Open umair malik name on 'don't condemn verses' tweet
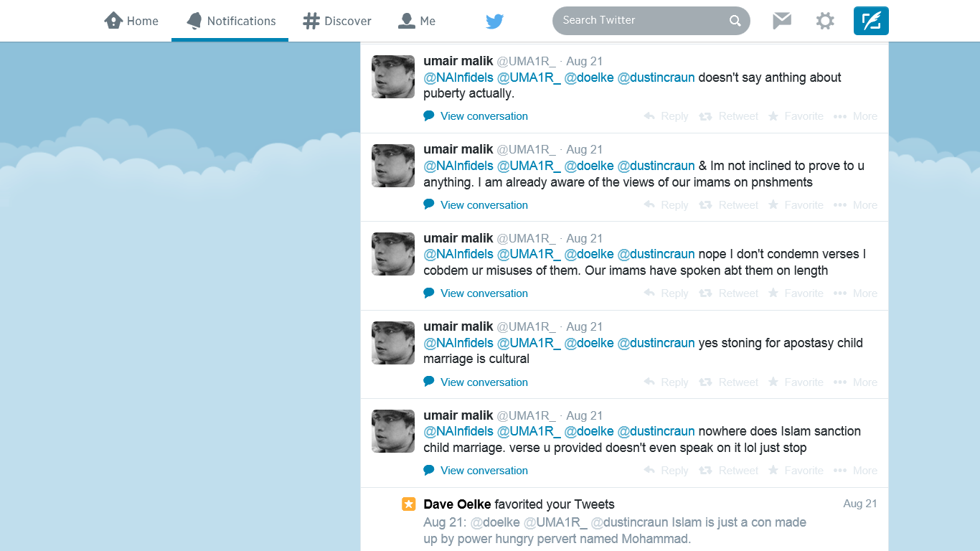The height and width of the screenshot is (551, 980). point(458,238)
